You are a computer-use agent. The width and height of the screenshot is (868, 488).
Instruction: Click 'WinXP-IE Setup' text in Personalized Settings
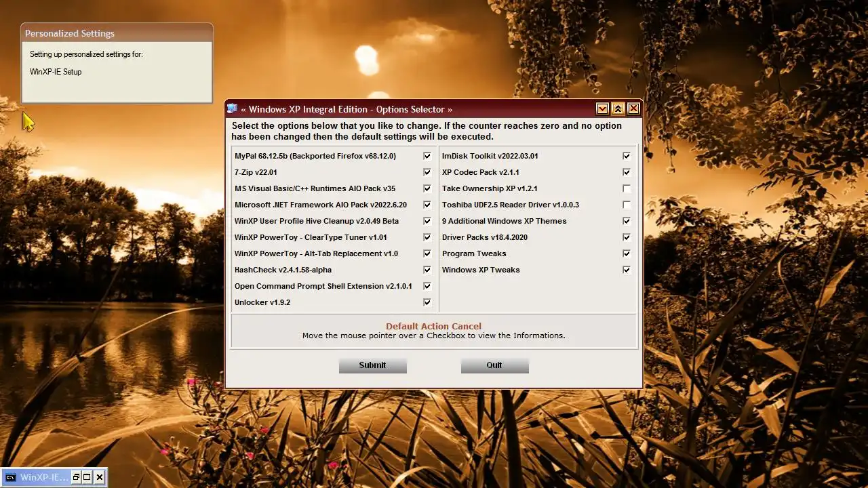click(56, 72)
